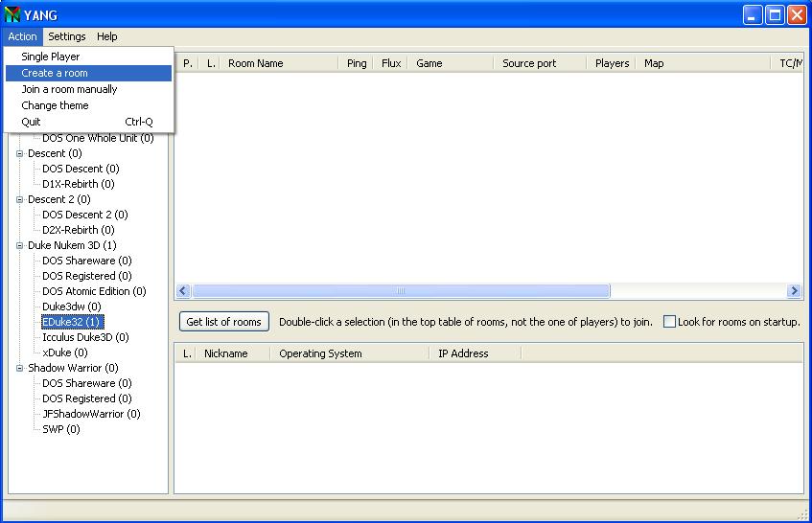Screen dimensions: 812x523
Task: Collapse the Duke Nukem 3D (1) node
Action: (x=20, y=246)
